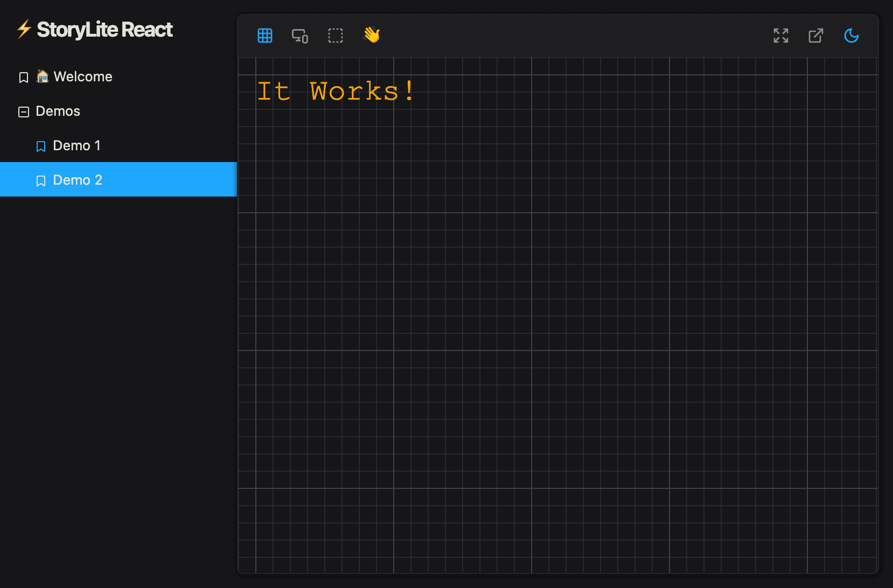Click the lightning bolt logo icon
This screenshot has height=588, width=893.
(23, 30)
